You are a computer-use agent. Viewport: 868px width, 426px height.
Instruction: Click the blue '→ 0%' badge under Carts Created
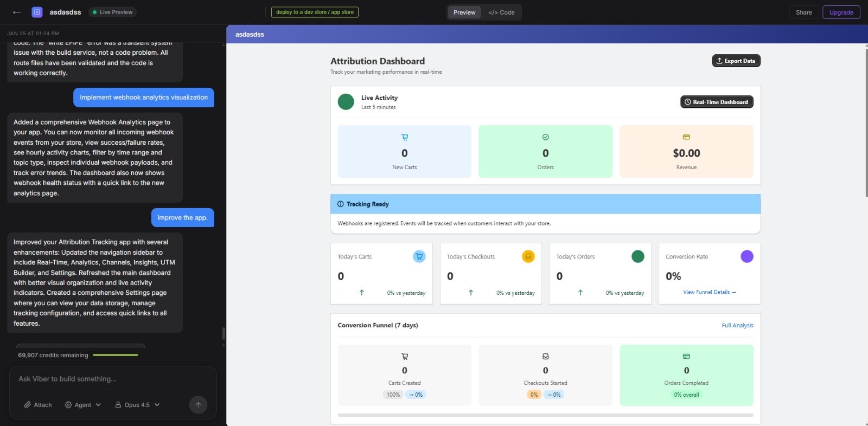(x=416, y=395)
